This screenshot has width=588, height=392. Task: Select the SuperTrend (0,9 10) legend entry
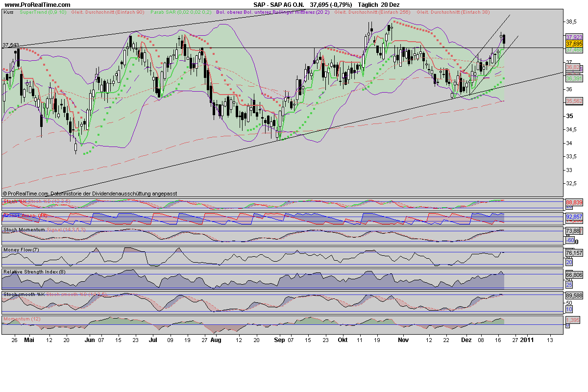point(43,11)
